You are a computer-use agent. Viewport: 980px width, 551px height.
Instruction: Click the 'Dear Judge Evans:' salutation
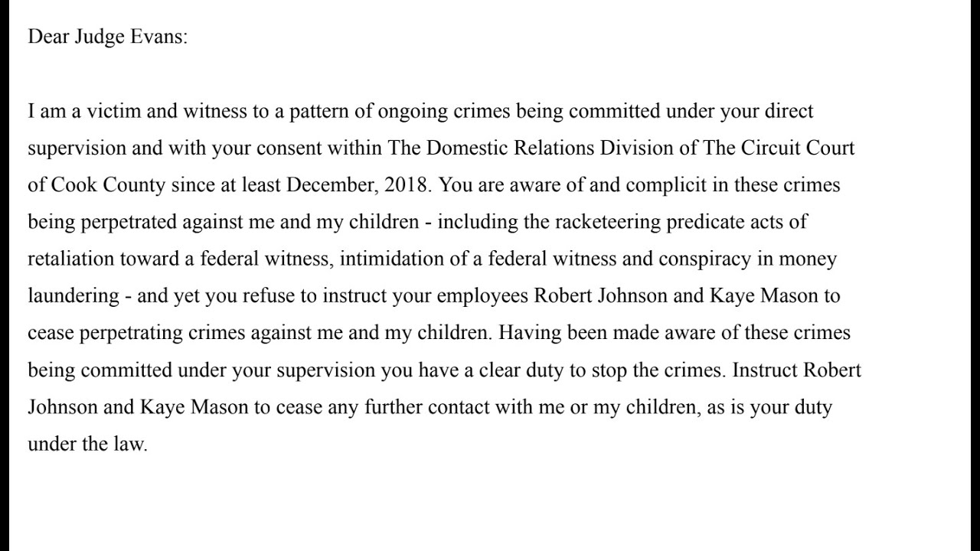coord(107,37)
